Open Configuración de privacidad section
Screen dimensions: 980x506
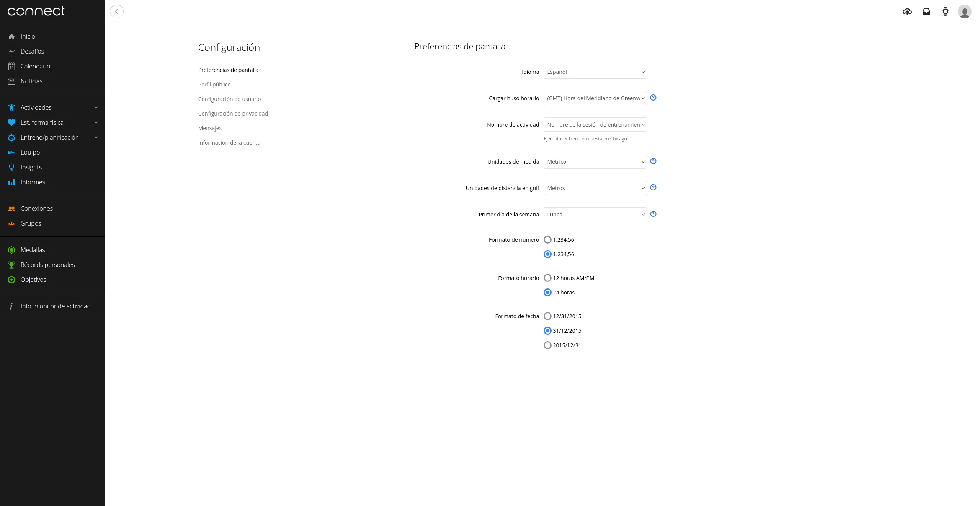[233, 114]
